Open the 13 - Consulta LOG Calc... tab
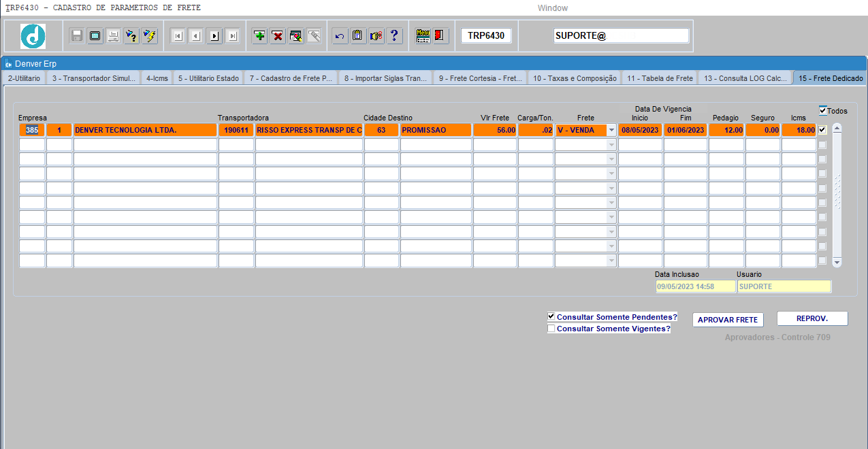 (745, 78)
